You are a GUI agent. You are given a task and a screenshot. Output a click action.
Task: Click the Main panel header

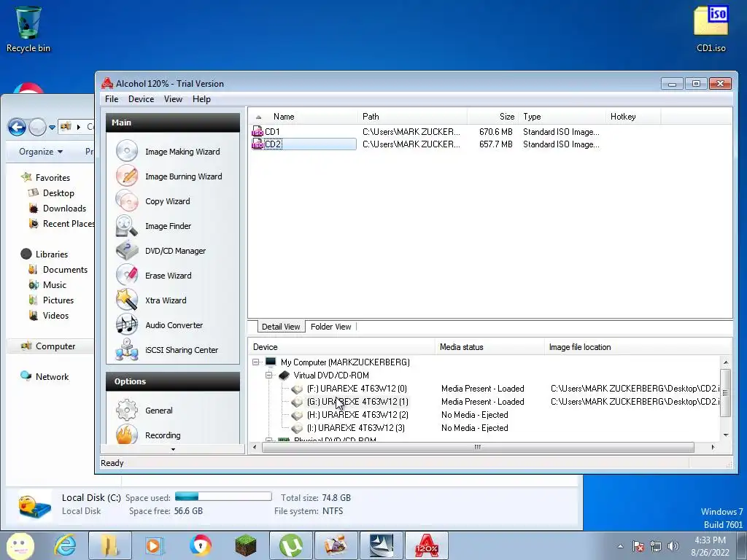173,122
